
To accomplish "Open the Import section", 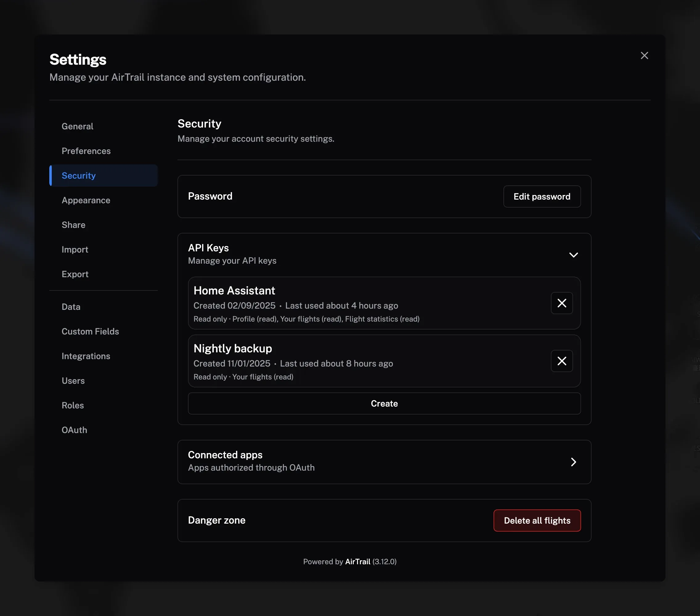I will coord(104,249).
